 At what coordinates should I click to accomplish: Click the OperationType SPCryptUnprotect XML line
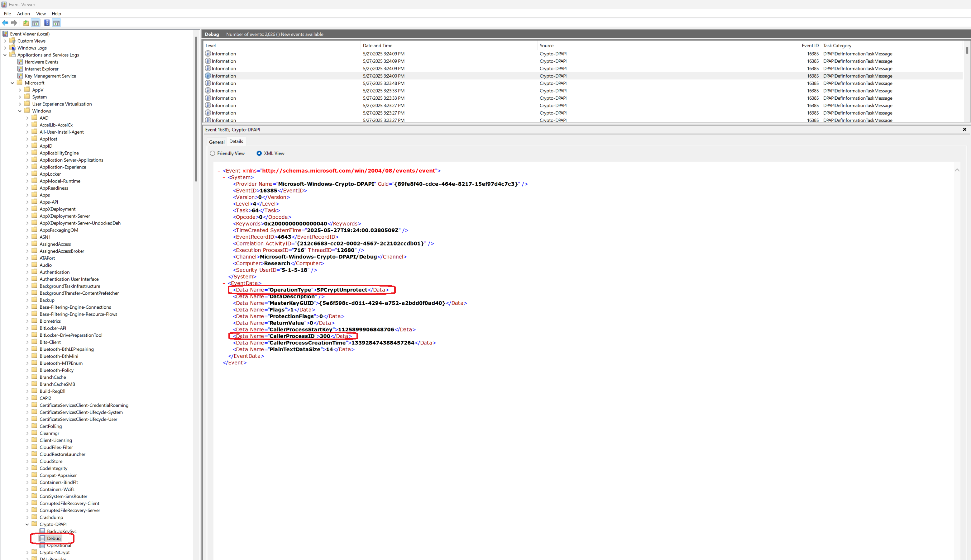coord(311,290)
